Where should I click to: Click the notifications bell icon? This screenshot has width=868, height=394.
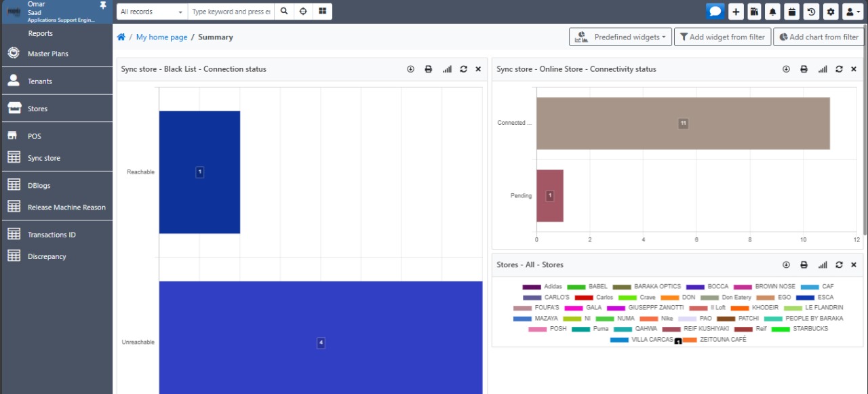pyautogui.click(x=772, y=12)
